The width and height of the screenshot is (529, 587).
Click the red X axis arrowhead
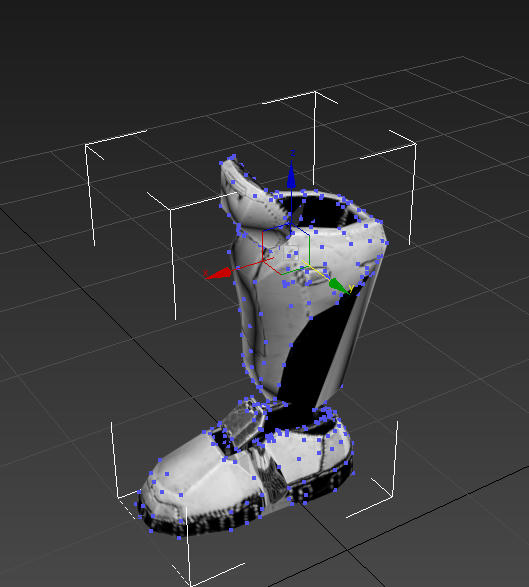pos(218,274)
